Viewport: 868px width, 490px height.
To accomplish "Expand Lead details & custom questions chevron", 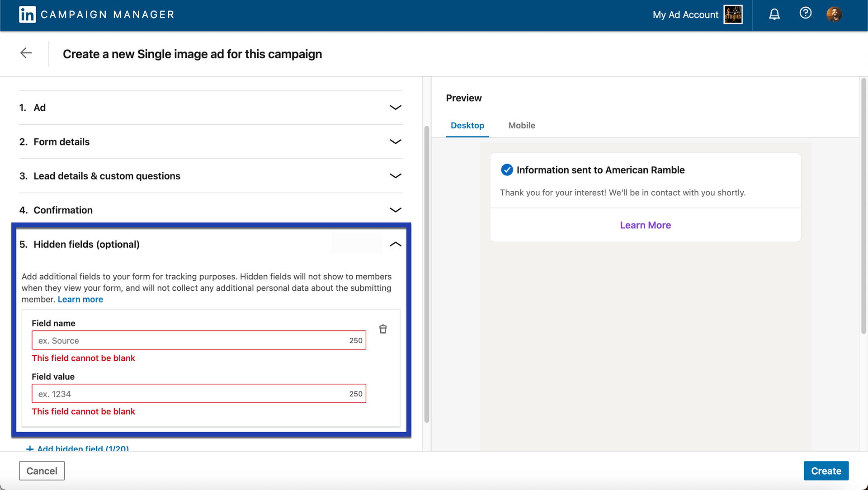I will tap(396, 176).
